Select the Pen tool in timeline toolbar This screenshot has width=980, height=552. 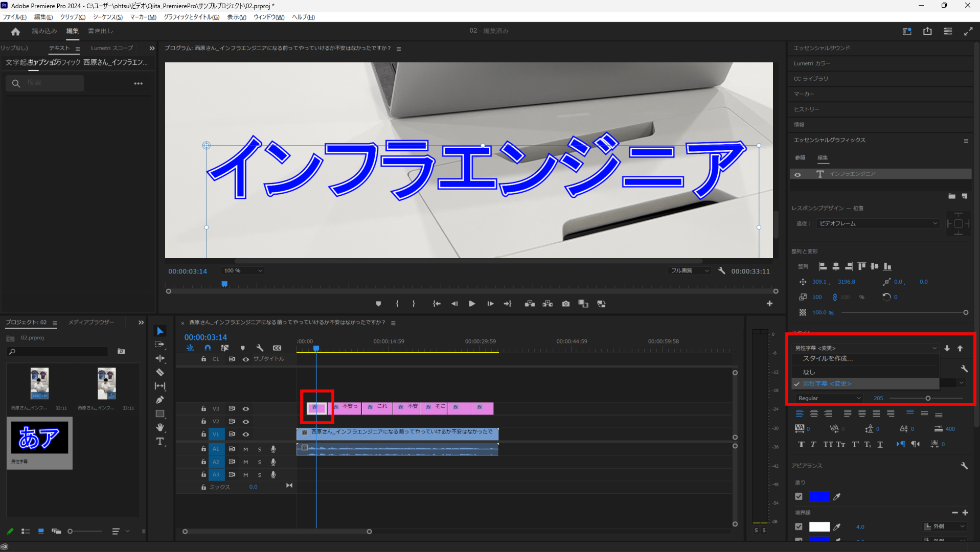click(160, 400)
